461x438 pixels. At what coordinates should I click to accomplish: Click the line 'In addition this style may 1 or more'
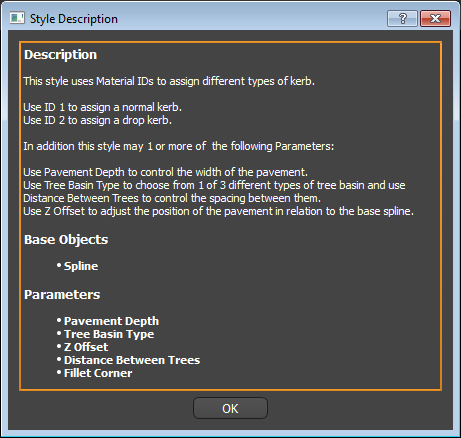(x=179, y=146)
